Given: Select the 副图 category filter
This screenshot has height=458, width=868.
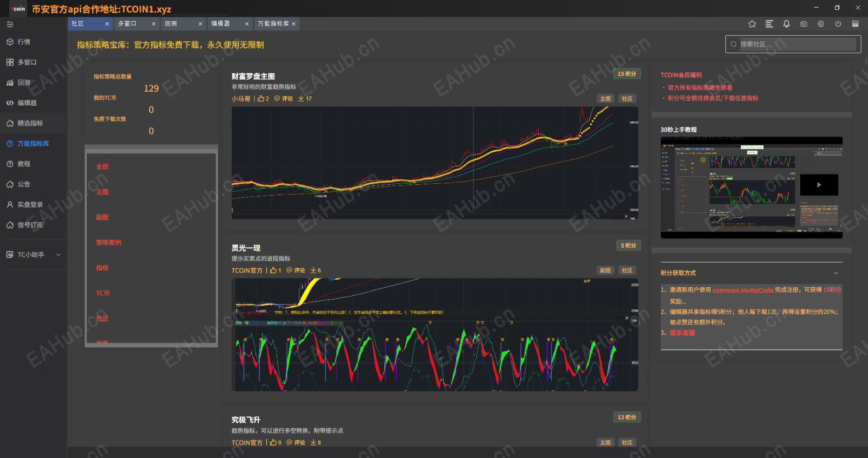Looking at the screenshot, I should [x=103, y=217].
